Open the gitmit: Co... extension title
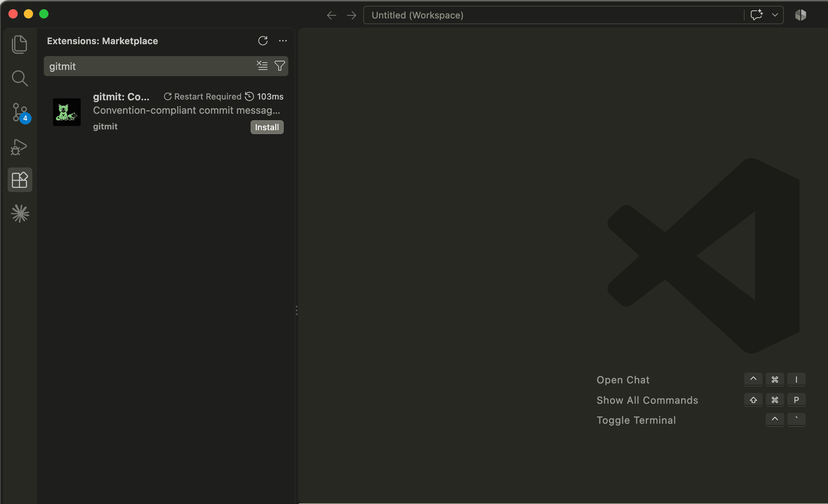Image resolution: width=828 pixels, height=504 pixels. pos(121,97)
